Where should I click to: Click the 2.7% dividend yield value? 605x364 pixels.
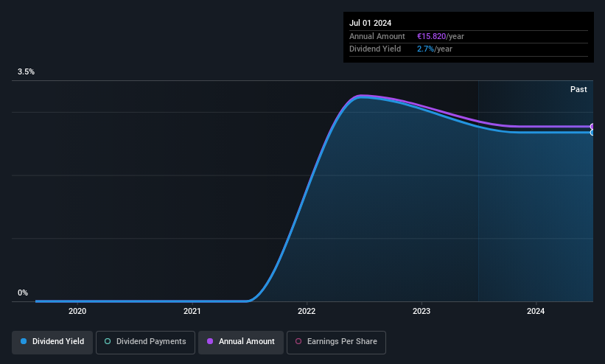click(x=426, y=49)
